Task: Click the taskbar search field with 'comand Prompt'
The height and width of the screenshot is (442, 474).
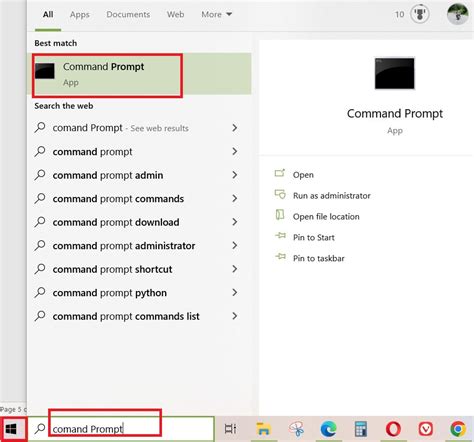Action: point(121,429)
